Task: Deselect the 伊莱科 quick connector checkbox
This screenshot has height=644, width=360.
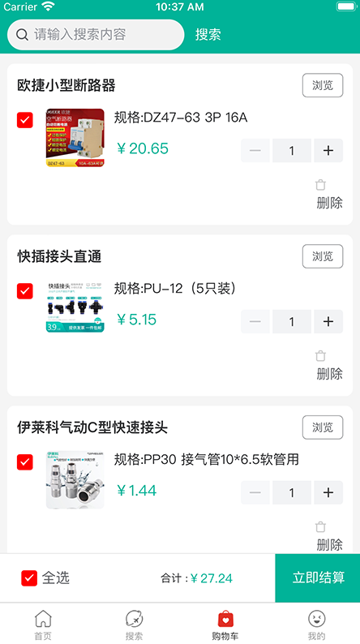Action: pos(25,462)
